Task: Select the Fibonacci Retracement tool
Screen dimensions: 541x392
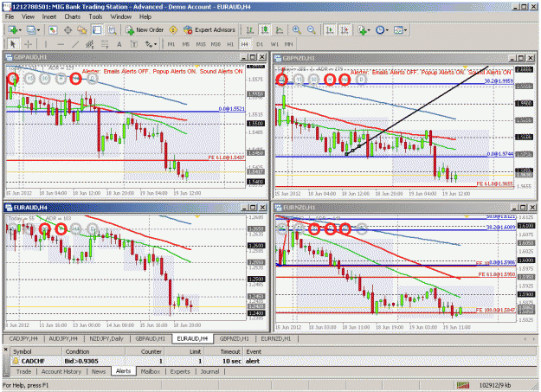Action: pyautogui.click(x=105, y=44)
